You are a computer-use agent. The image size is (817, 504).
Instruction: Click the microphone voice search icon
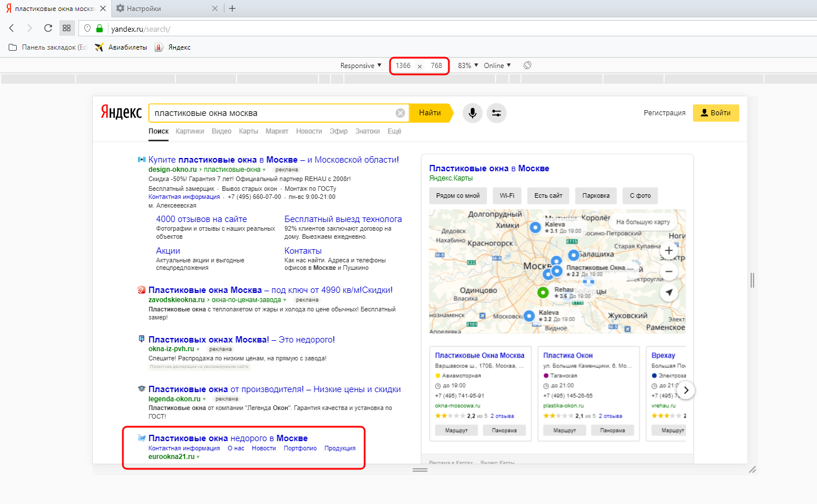(x=472, y=113)
